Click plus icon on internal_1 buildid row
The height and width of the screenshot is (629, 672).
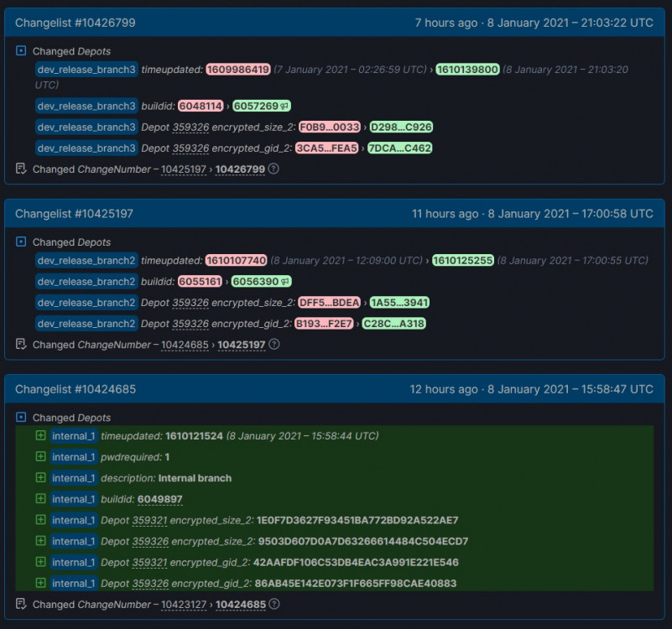tap(41, 499)
